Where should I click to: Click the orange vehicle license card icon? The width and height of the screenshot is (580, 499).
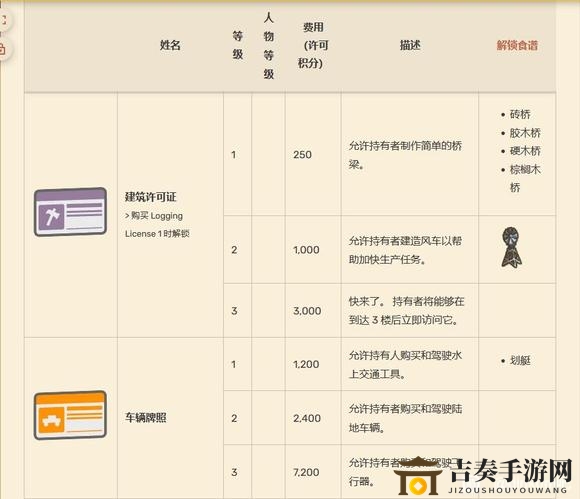tap(70, 415)
